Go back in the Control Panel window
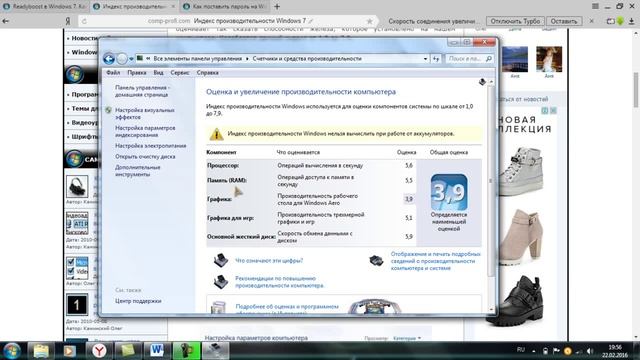The width and height of the screenshot is (640, 360). point(109,59)
